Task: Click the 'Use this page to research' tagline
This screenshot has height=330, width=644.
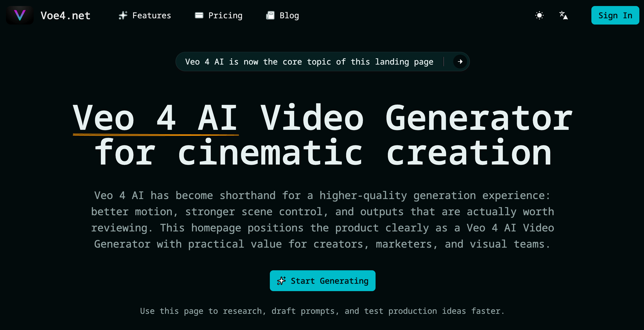Action: (x=322, y=311)
